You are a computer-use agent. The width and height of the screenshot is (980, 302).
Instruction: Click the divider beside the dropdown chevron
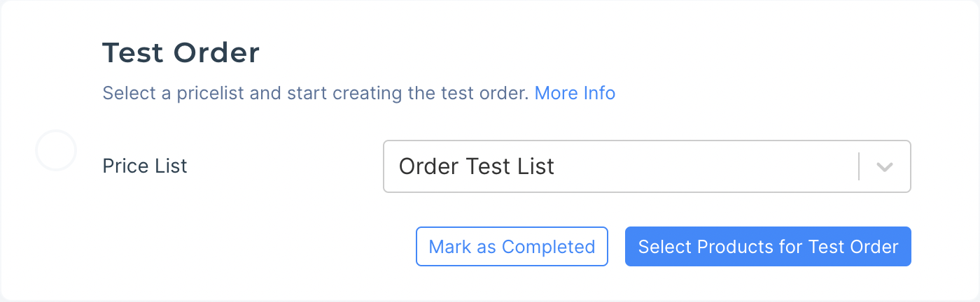click(859, 166)
